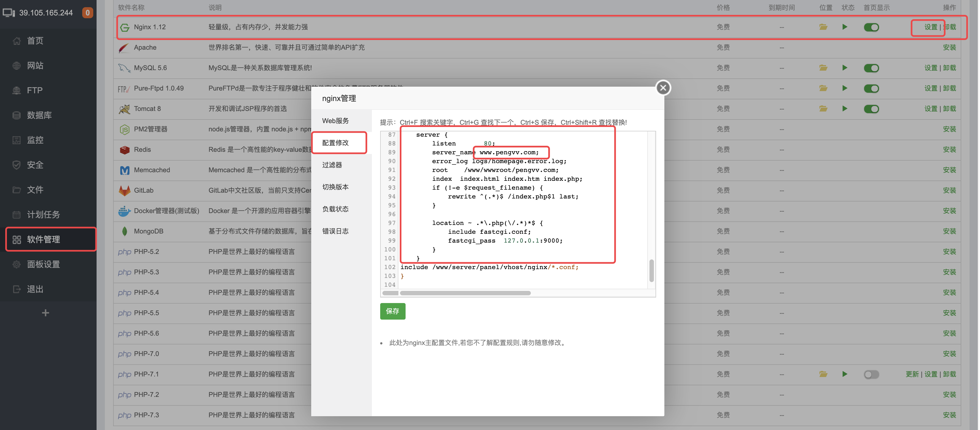Select the 负载状态 tab
Image resolution: width=980 pixels, height=430 pixels.
(335, 209)
